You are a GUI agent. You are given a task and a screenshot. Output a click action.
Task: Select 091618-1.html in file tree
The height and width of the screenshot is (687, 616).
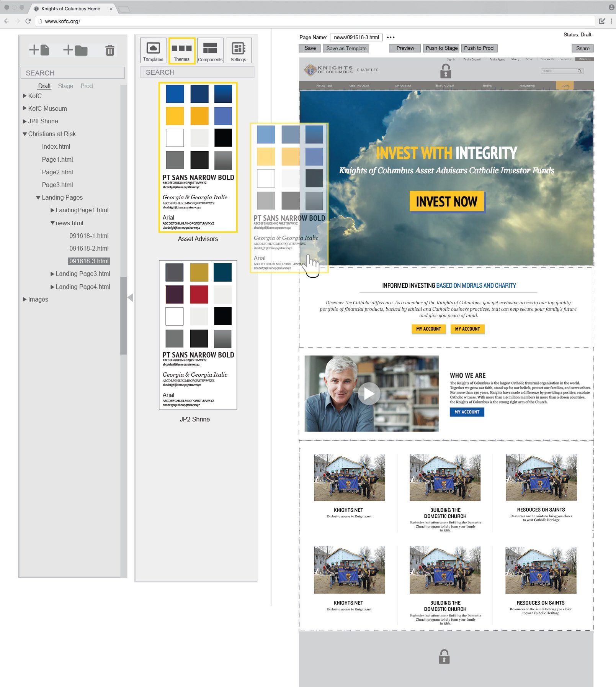[89, 236]
